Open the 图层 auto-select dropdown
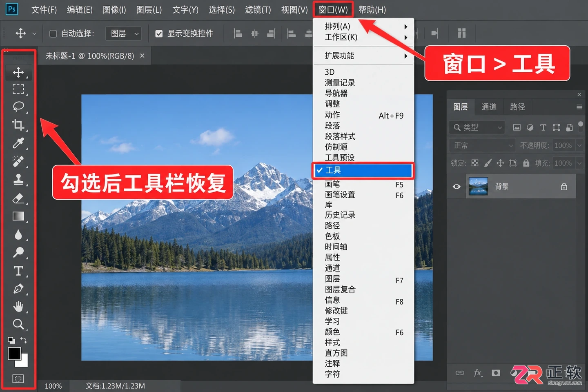The image size is (588, 392). point(123,33)
